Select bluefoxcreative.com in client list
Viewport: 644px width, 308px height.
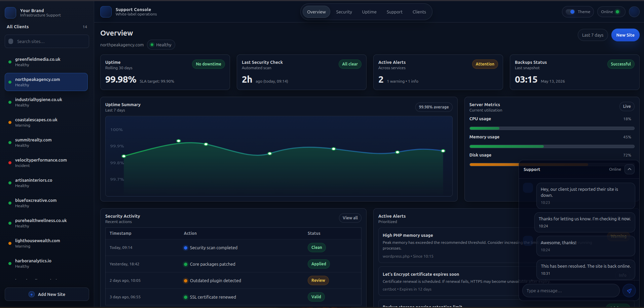[x=46, y=203]
